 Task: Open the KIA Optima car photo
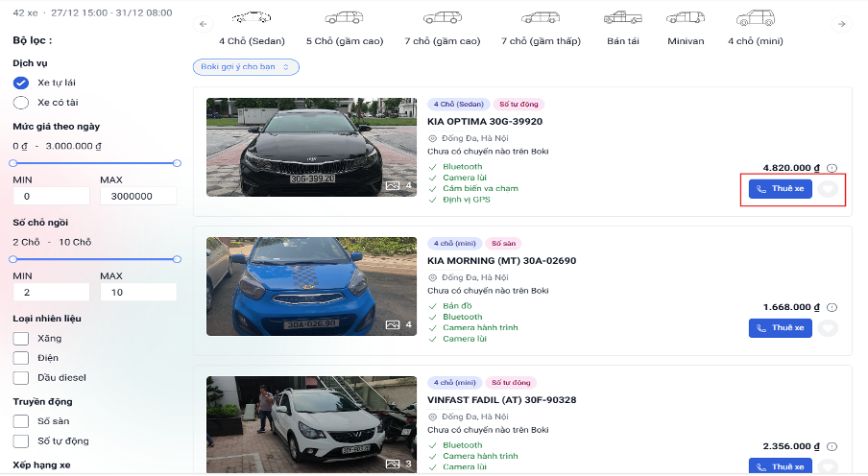(x=311, y=147)
